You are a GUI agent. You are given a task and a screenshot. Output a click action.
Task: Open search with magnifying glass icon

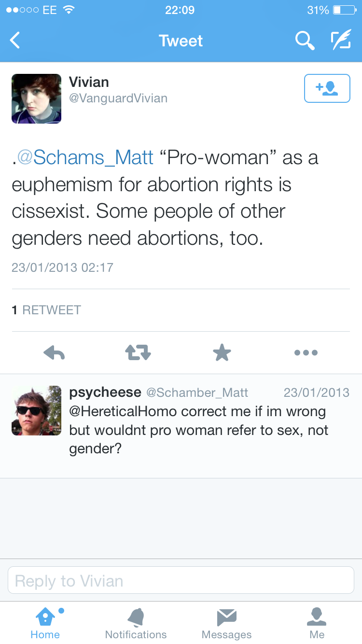pyautogui.click(x=305, y=41)
